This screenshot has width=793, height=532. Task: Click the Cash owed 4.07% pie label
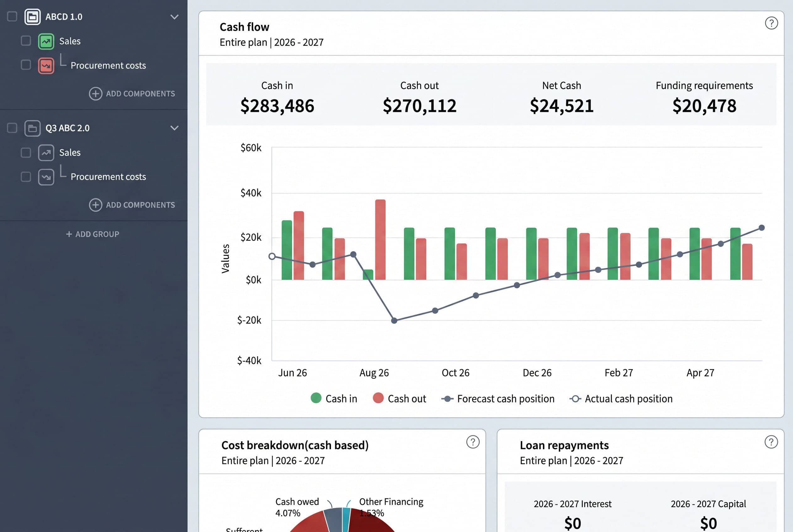297,507
